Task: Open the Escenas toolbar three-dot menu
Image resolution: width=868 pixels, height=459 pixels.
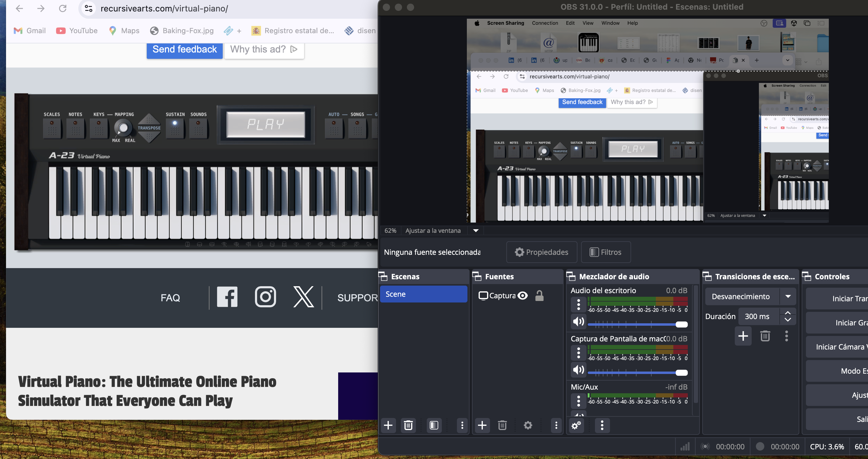Action: point(462,425)
